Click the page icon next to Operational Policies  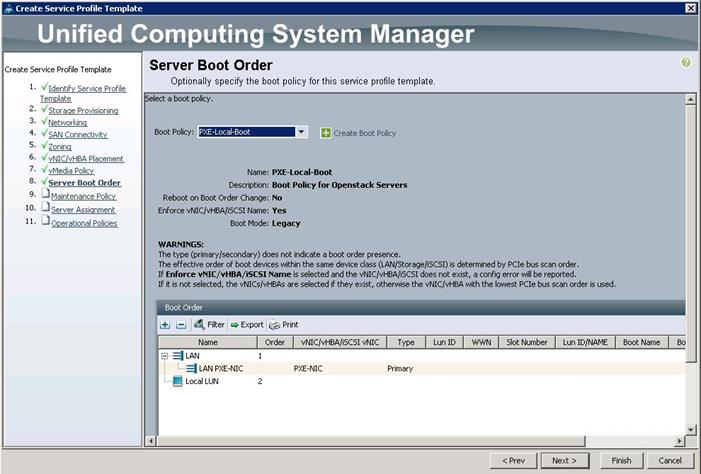45,220
